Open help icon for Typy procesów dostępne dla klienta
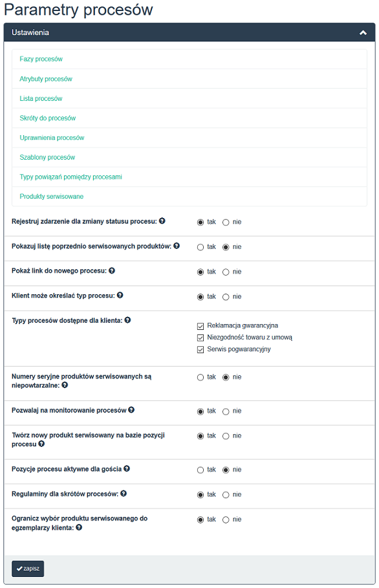 [x=127, y=320]
